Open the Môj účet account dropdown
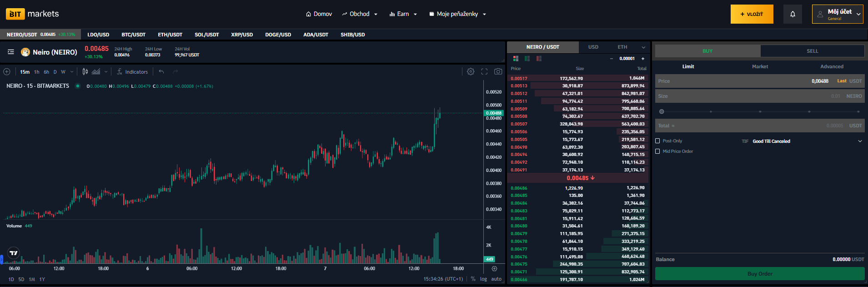 tap(838, 14)
